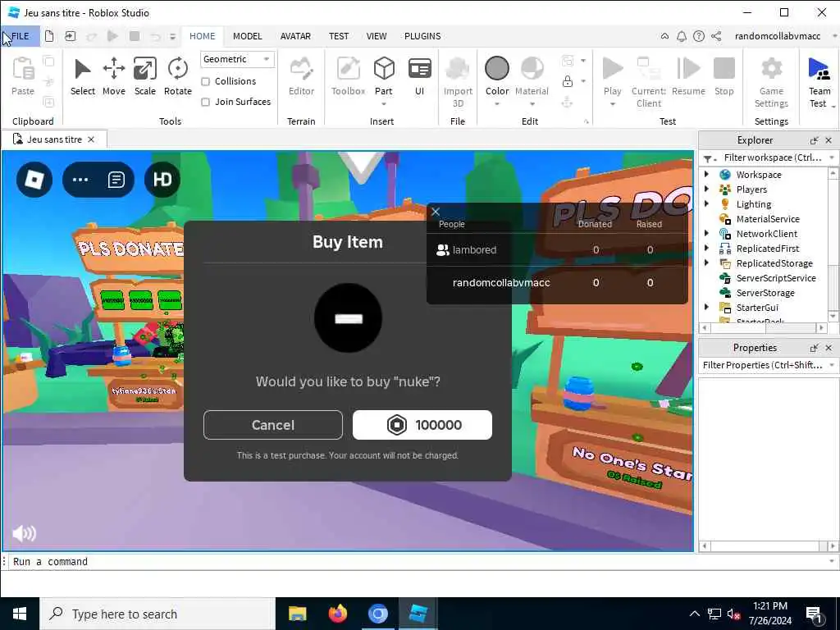Screen dimensions: 840x630
Task: Open the help question mark icon
Action: pos(699,36)
